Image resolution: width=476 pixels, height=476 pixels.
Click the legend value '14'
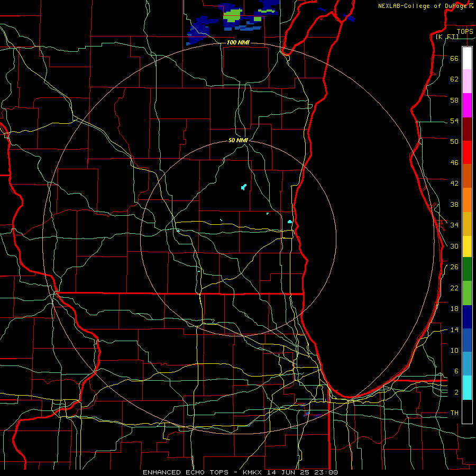pyautogui.click(x=454, y=329)
